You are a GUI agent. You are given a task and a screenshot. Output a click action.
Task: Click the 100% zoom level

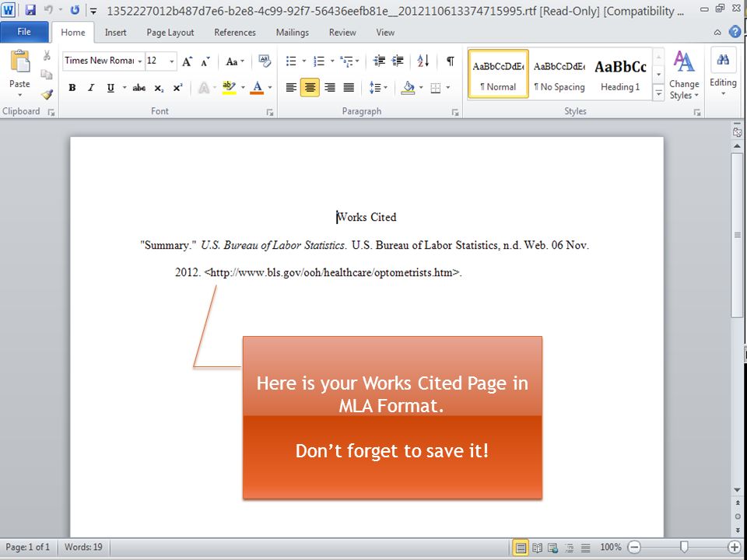[x=610, y=547]
